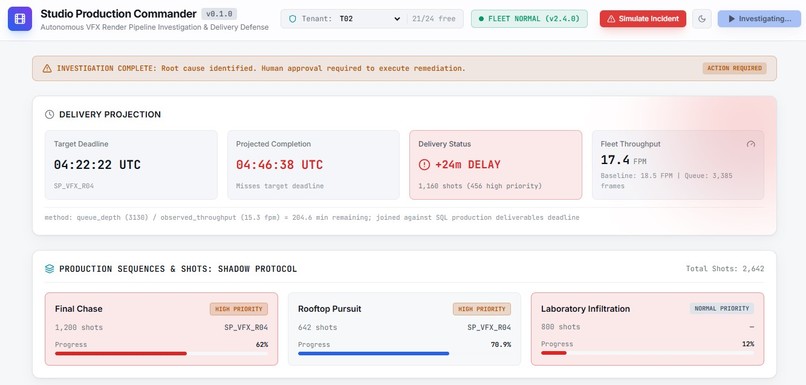Click the method queue_depth calculation line
Screen dimensions: 806x385
(312, 218)
